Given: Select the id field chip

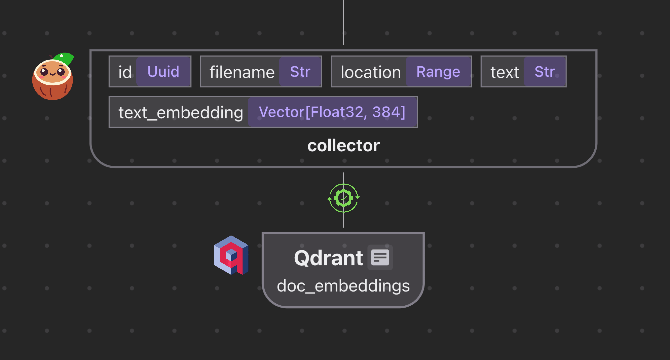Looking at the screenshot, I should point(150,71).
